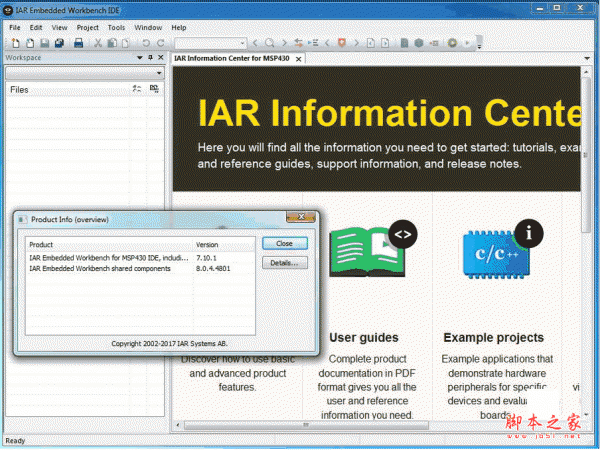Select IAR Embedded Workbench shared components row
Viewport: 600px width, 450px height.
click(x=140, y=269)
